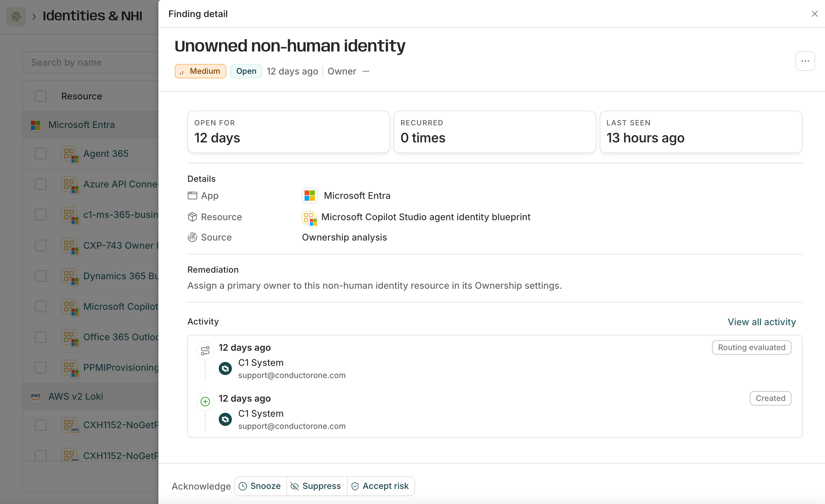This screenshot has width=825, height=504.
Task: Open the more options ellipsis menu
Action: pos(805,61)
